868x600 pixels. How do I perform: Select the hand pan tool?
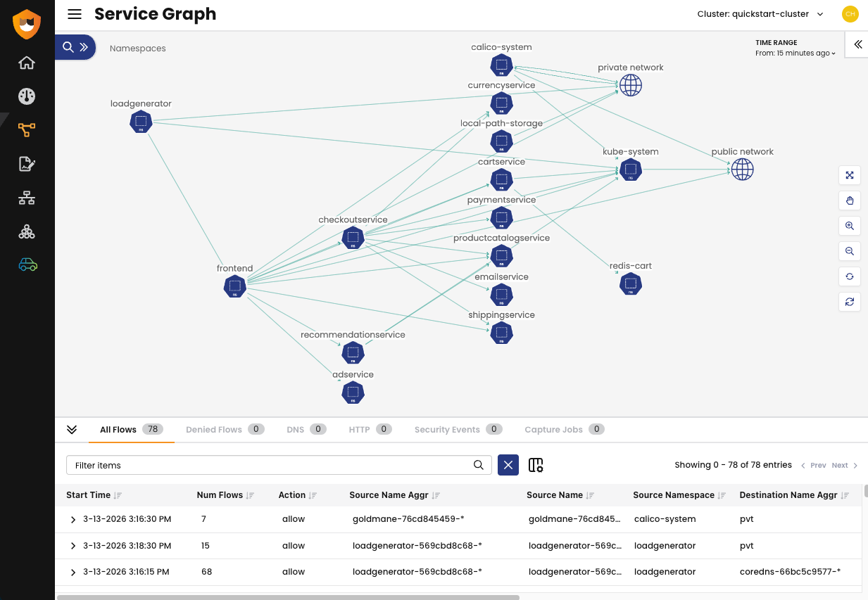point(850,201)
